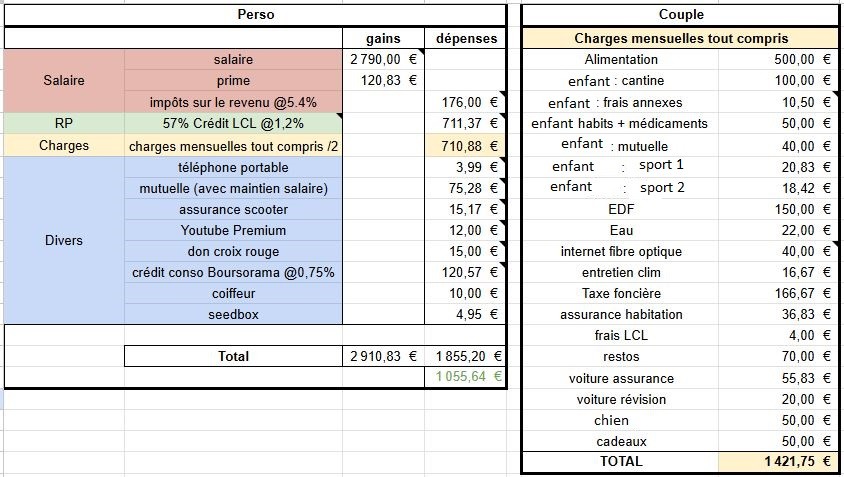Click the Perso table header
Viewport: 844px width, 477px height.
[x=255, y=15]
